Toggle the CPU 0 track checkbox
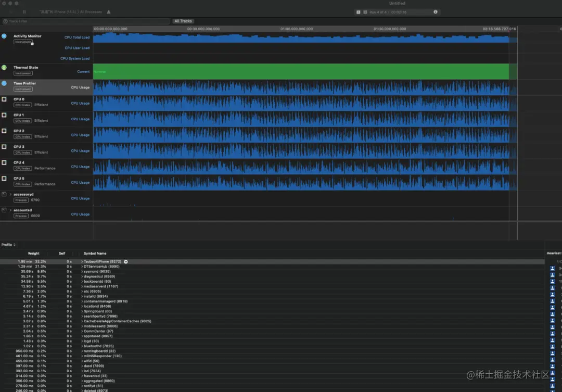Screen dimensions: 562x392 (4, 99)
